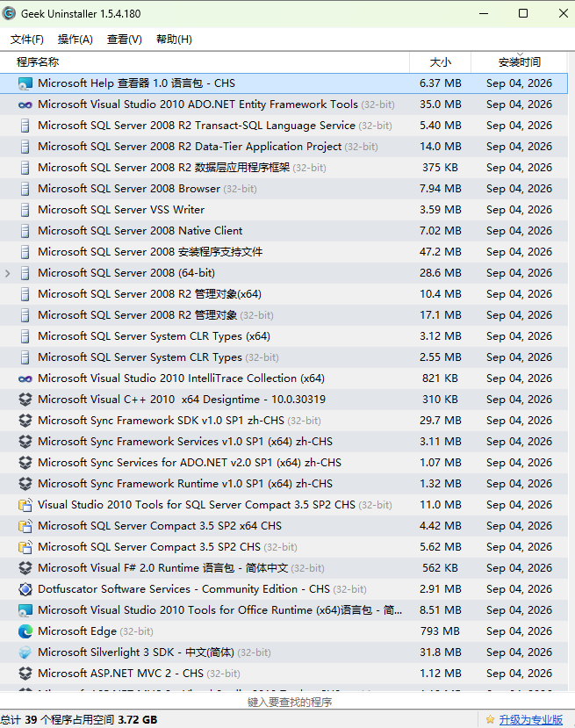Click the 管理对象(x64) row icon
The width and height of the screenshot is (575, 728).
point(25,294)
